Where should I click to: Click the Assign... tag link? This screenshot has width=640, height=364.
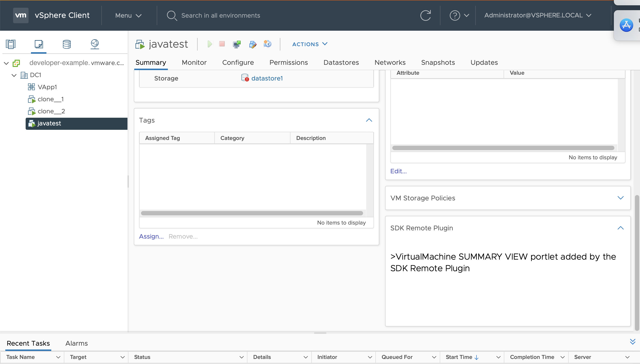tap(151, 236)
